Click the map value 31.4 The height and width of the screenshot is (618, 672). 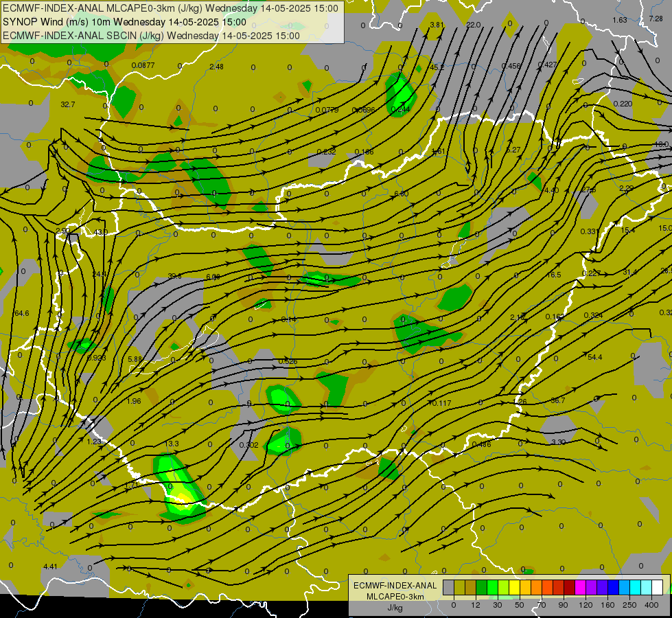click(630, 273)
